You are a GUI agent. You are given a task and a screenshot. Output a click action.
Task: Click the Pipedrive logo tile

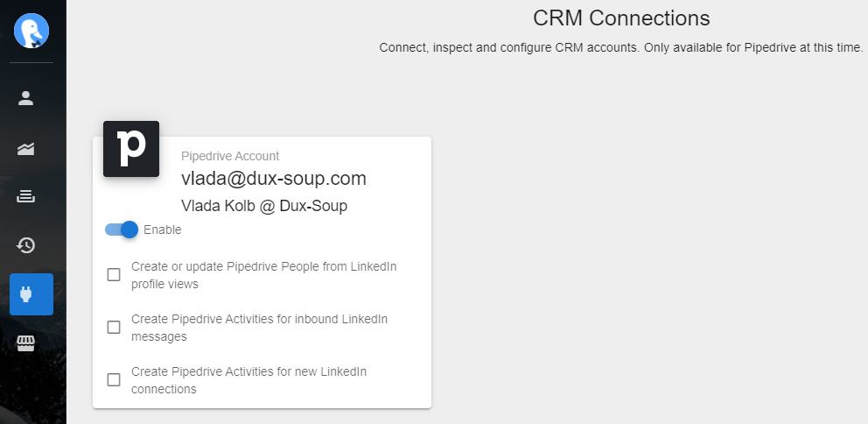point(131,149)
